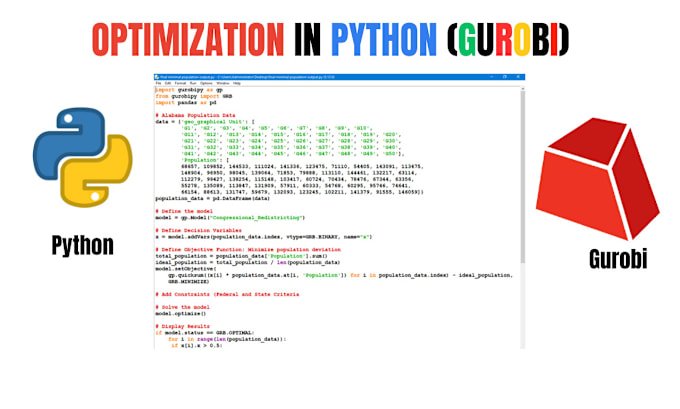Open the Options menu in IDLE

tap(206, 83)
